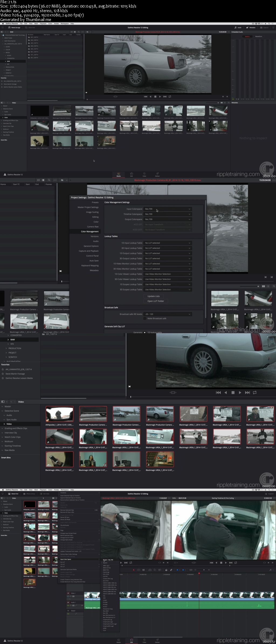Toggle timeline snapping magnet icon

166,570
